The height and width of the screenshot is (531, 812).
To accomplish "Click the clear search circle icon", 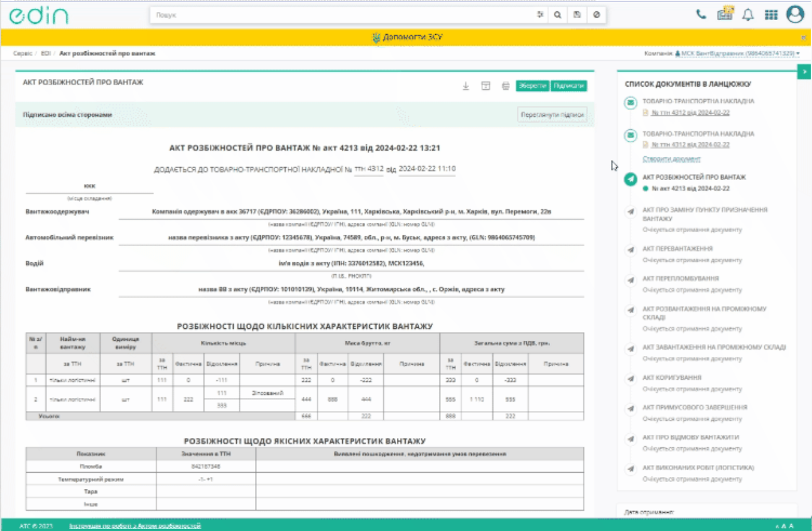I will tap(596, 15).
